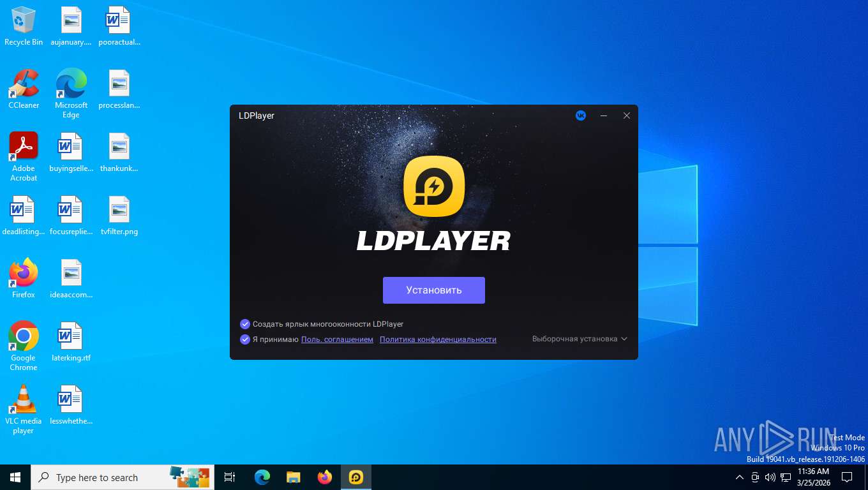The height and width of the screenshot is (490, 868).
Task: Select the pooractual Word document icon
Action: click(x=119, y=26)
